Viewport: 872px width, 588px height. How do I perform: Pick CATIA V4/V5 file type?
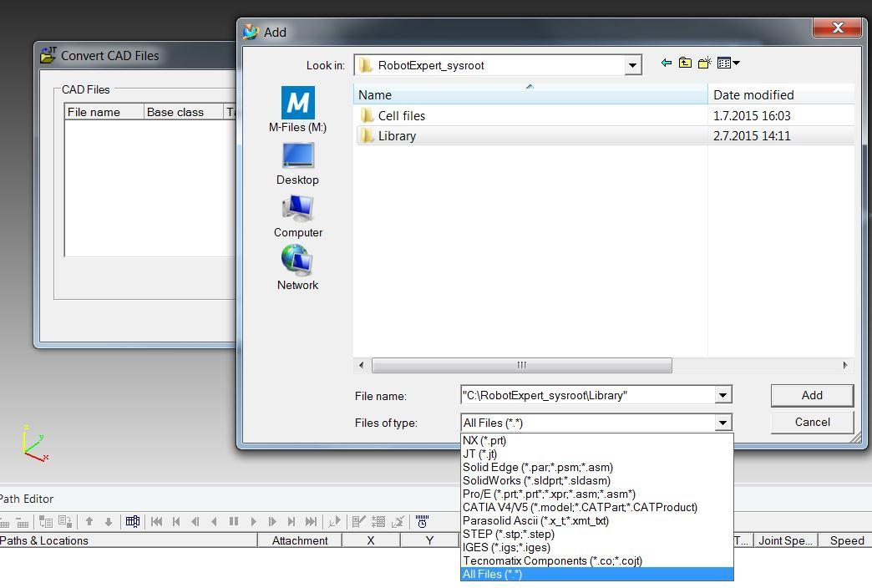point(596,507)
